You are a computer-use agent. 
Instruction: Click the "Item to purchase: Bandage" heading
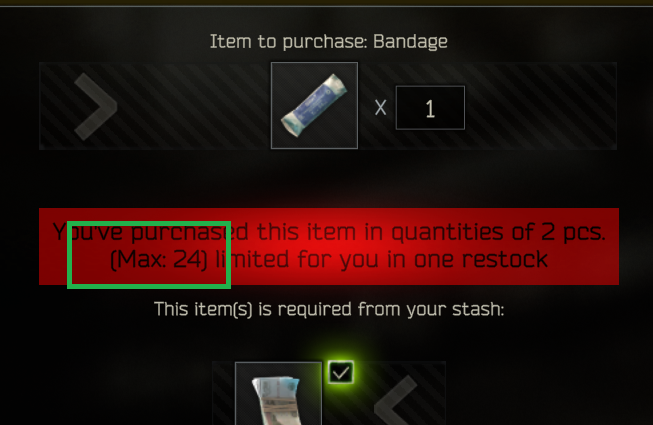(x=329, y=42)
